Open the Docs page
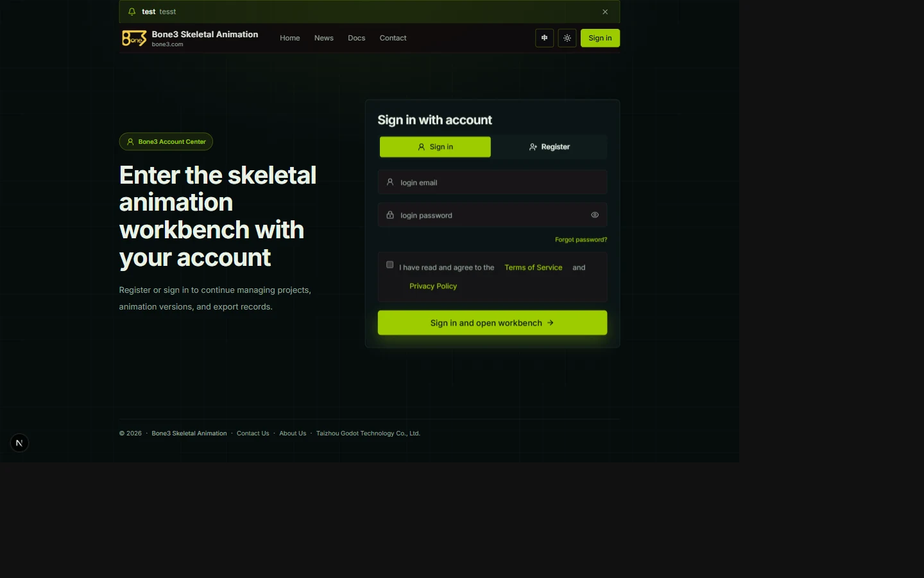 click(357, 38)
